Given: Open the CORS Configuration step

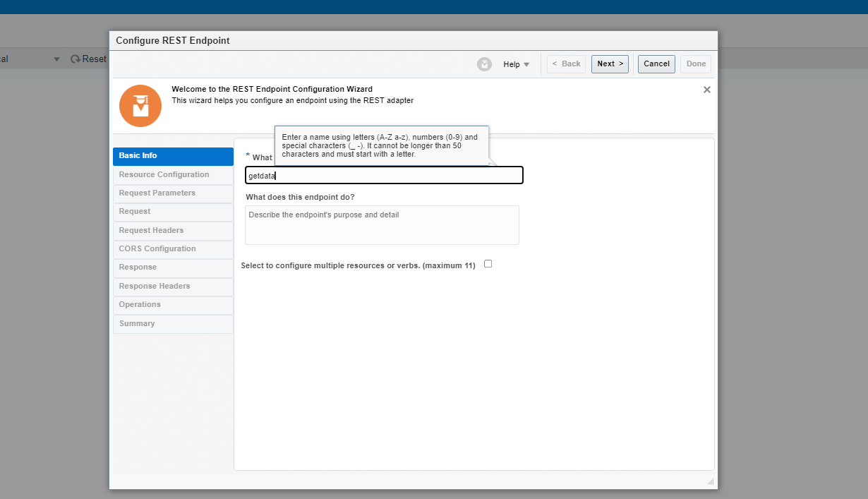Looking at the screenshot, I should 173,249.
